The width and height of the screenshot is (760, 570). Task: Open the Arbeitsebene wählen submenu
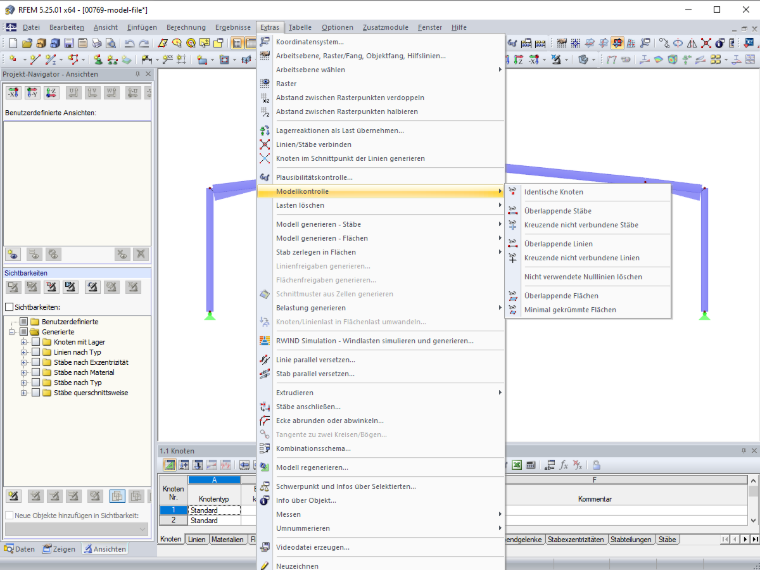point(381,69)
